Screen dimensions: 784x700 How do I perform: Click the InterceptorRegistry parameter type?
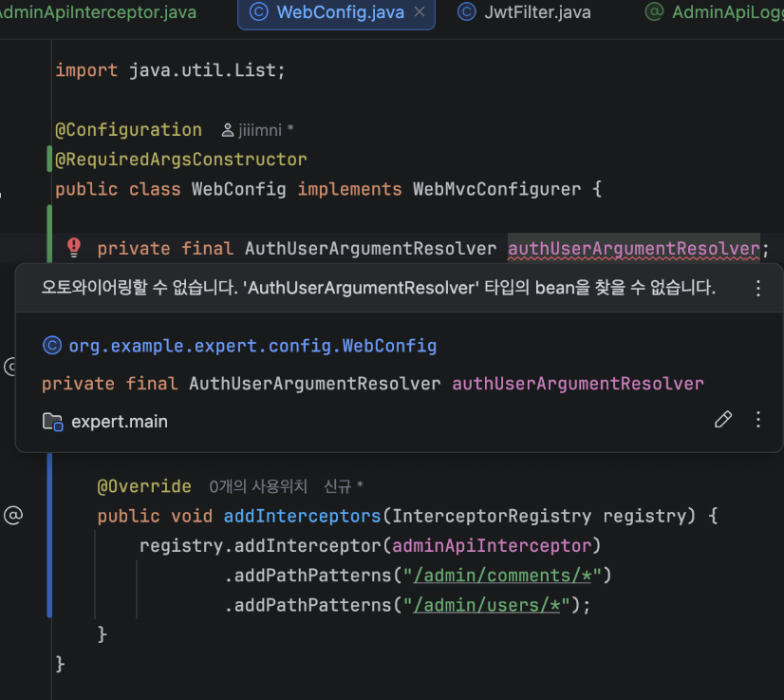pos(492,516)
